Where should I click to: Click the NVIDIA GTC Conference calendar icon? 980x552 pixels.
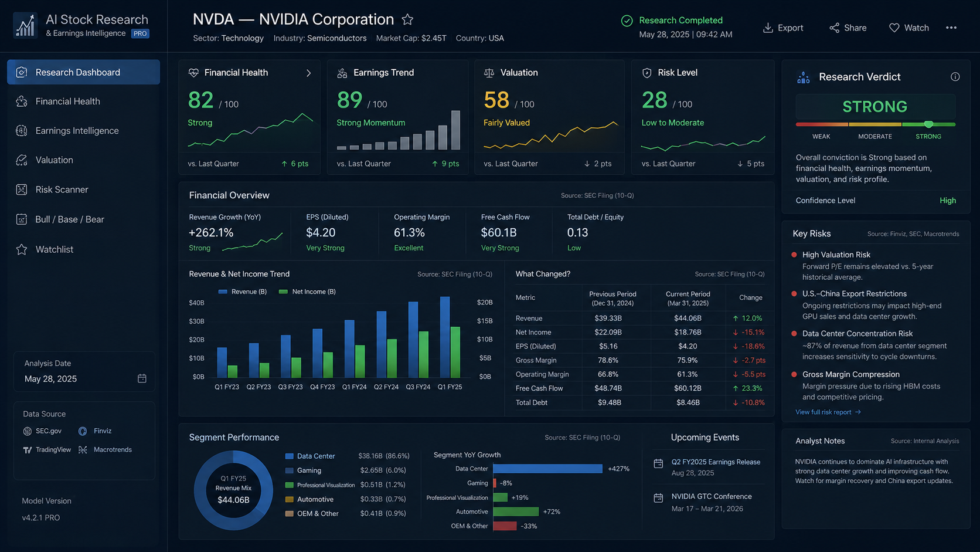click(x=658, y=498)
